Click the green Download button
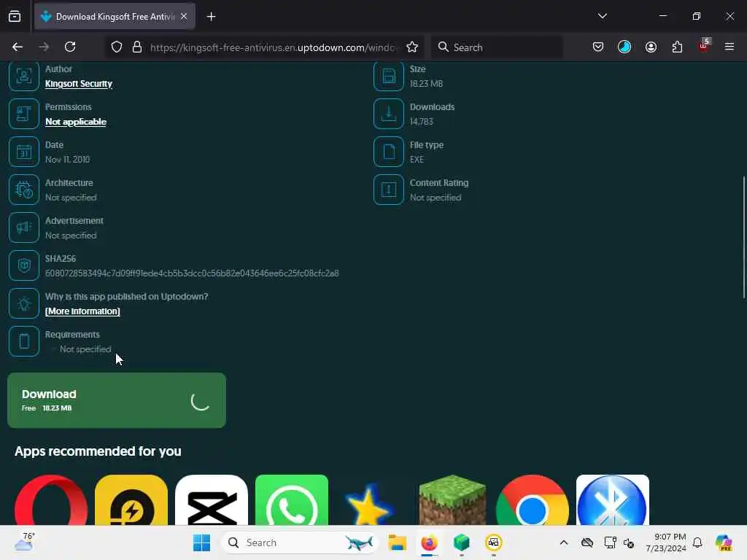 (x=117, y=400)
